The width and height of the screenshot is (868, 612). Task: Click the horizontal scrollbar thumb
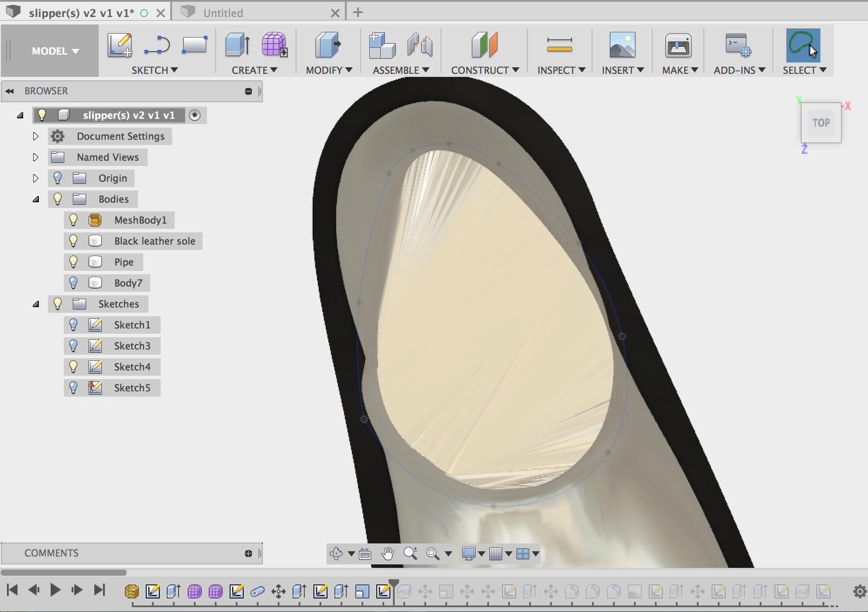coord(64,573)
